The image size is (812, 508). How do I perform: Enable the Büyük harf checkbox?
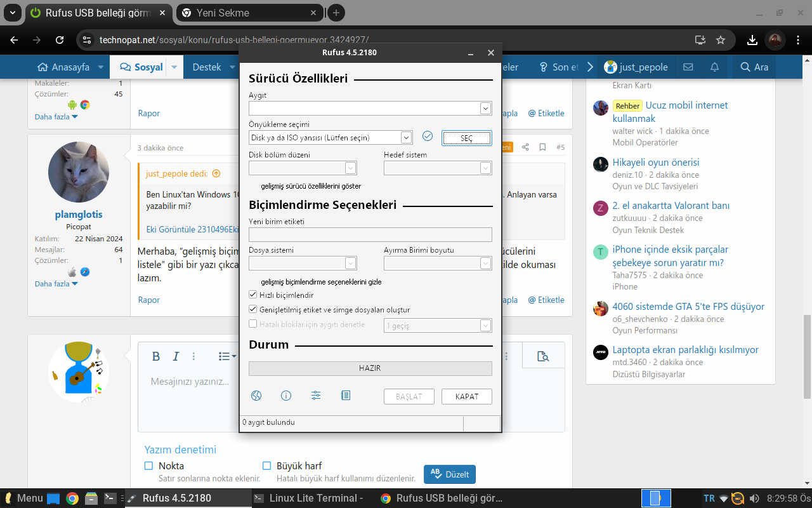(266, 465)
